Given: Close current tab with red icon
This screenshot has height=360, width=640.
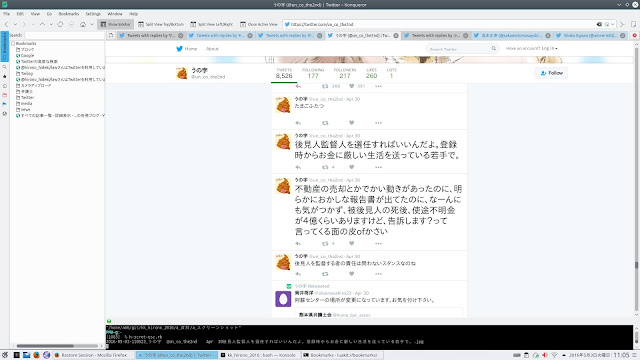Looking at the screenshot, I should [635, 36].
